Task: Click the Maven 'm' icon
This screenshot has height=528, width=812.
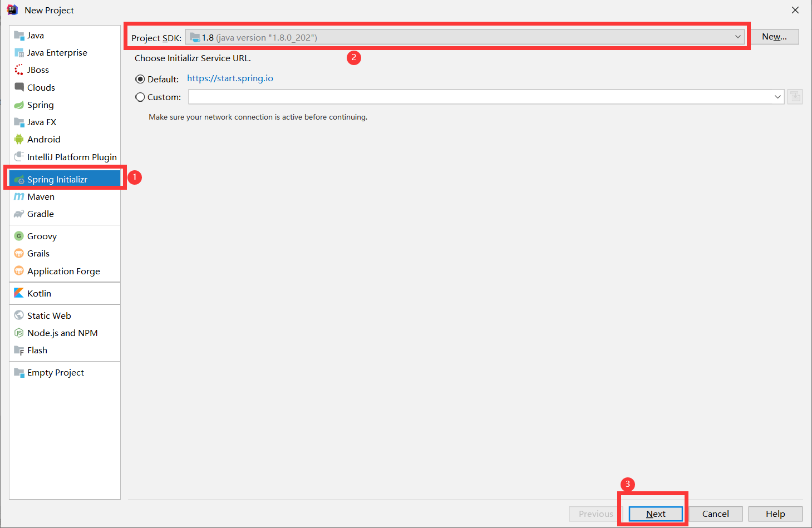Action: [19, 196]
